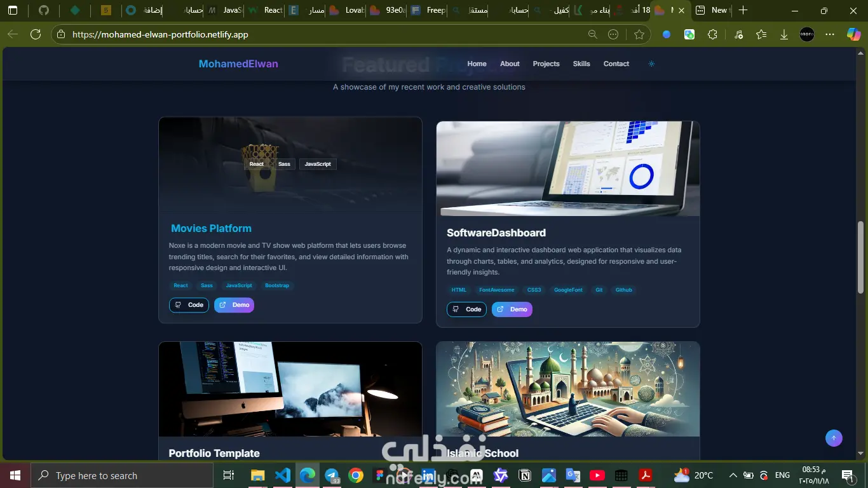The width and height of the screenshot is (868, 488).
Task: Open File Explorer from taskbar
Action: coord(257,475)
